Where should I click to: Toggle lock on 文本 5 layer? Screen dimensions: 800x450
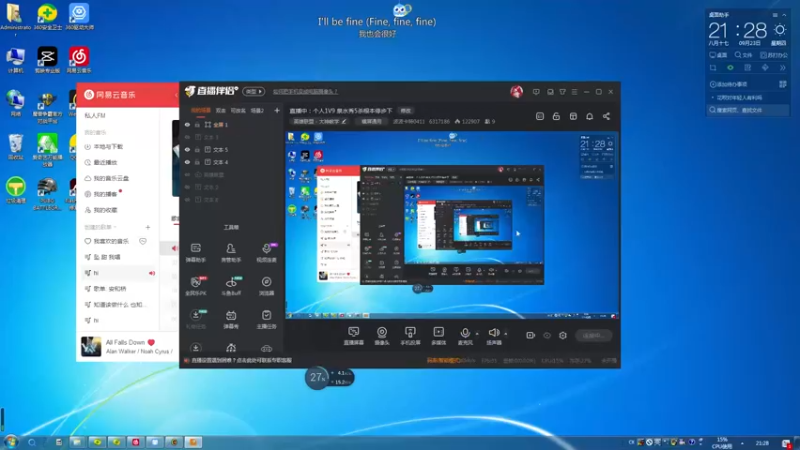(x=197, y=149)
